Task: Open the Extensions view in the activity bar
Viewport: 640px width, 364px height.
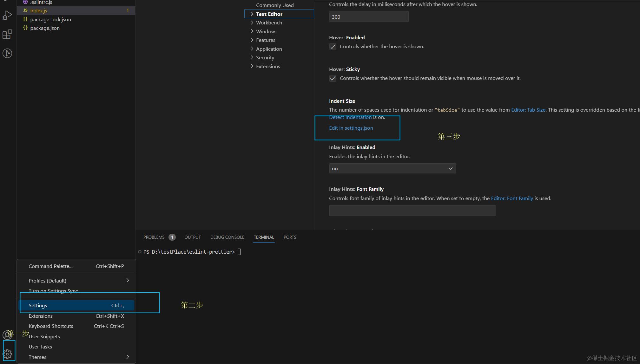Action: [7, 34]
